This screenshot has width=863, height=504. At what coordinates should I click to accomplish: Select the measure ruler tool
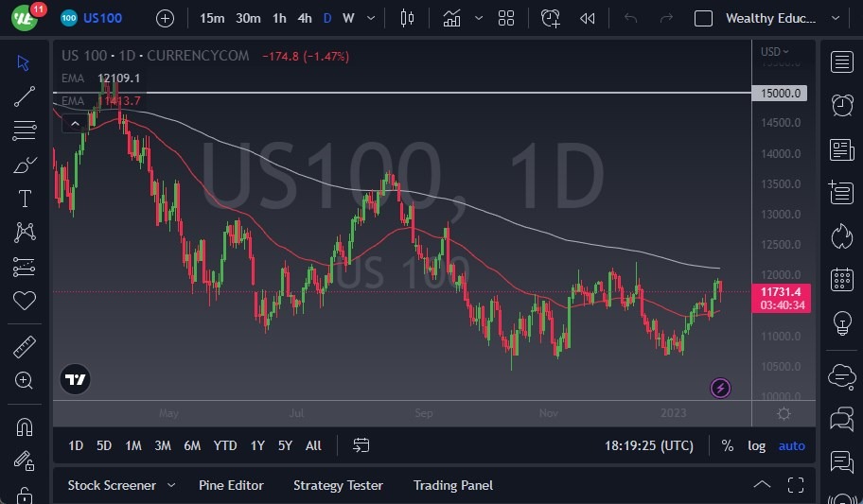(x=25, y=347)
